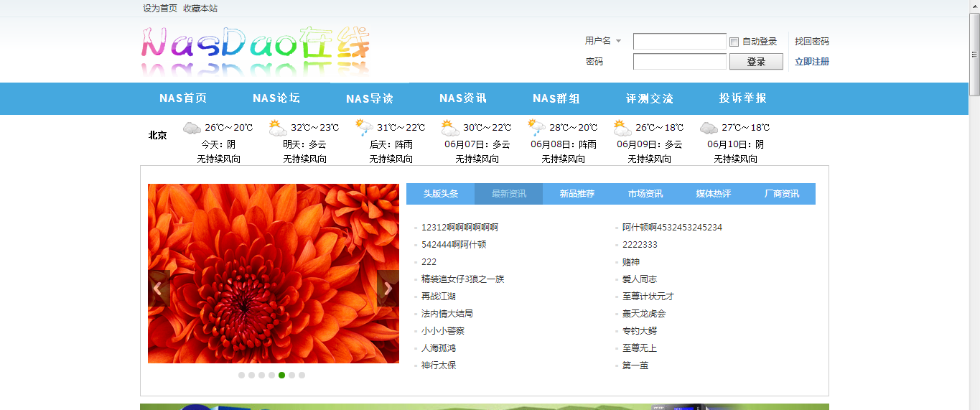Switch to the 市场资讯 tab

coord(645,194)
